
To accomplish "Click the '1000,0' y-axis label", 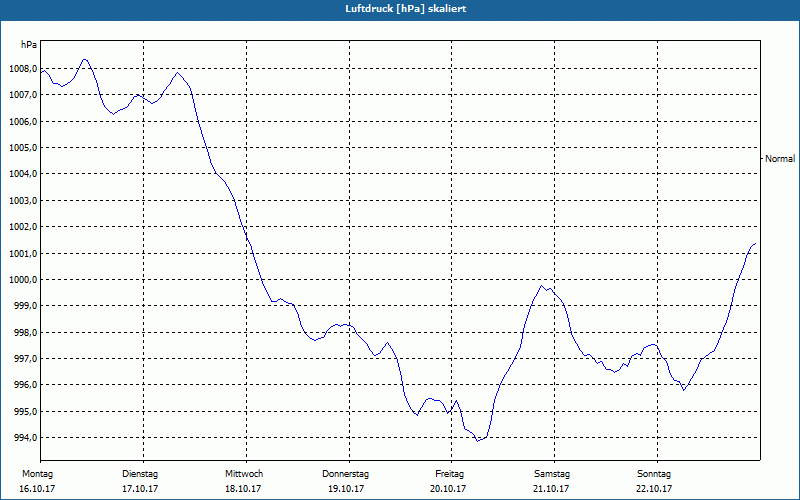I will (23, 280).
